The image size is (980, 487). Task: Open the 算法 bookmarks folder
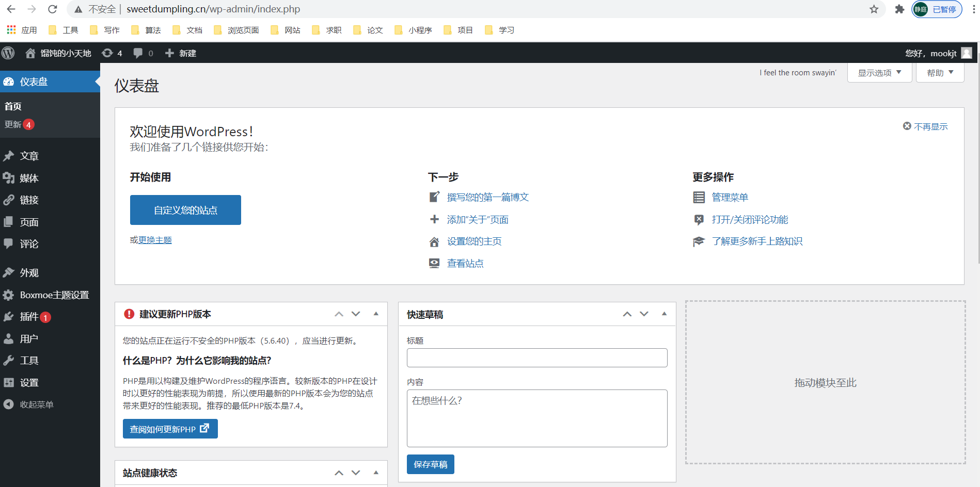pos(146,30)
